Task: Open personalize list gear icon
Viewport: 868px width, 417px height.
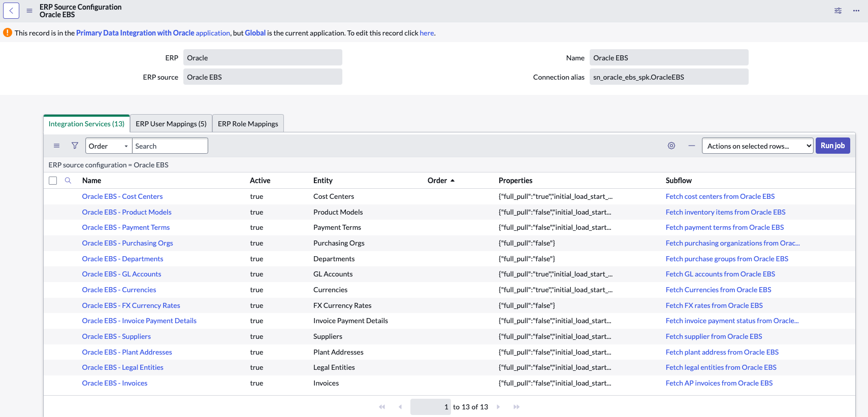Action: click(671, 146)
